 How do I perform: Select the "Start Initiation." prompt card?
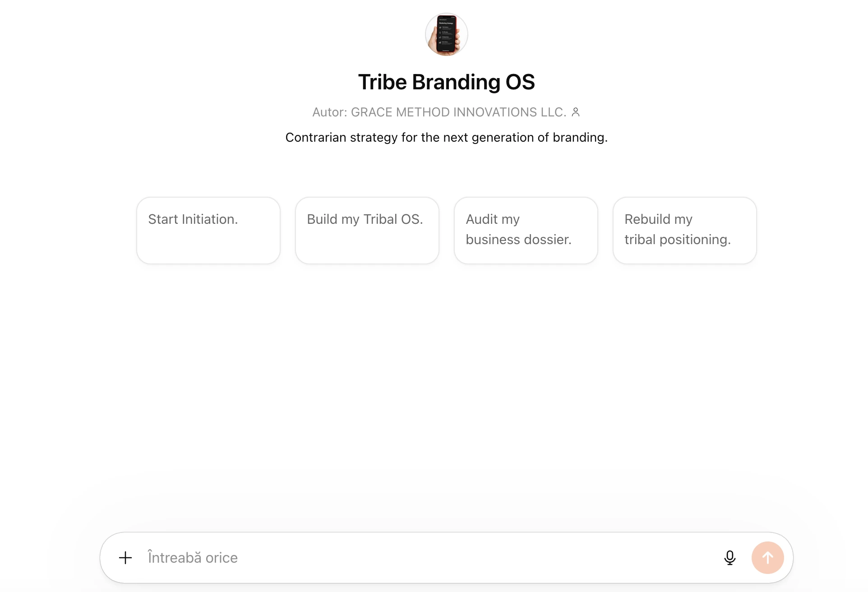208,230
